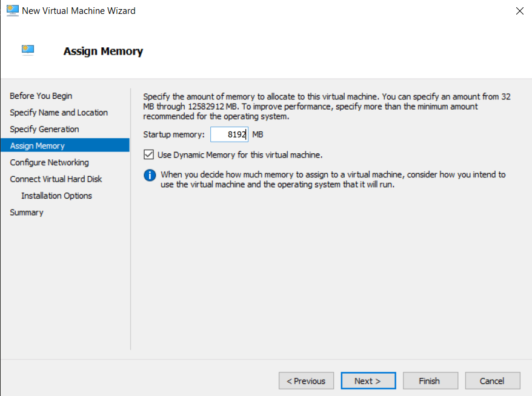Open Connect Virtual Hard Disk step
Viewport: 532px width, 396px height.
click(x=56, y=179)
